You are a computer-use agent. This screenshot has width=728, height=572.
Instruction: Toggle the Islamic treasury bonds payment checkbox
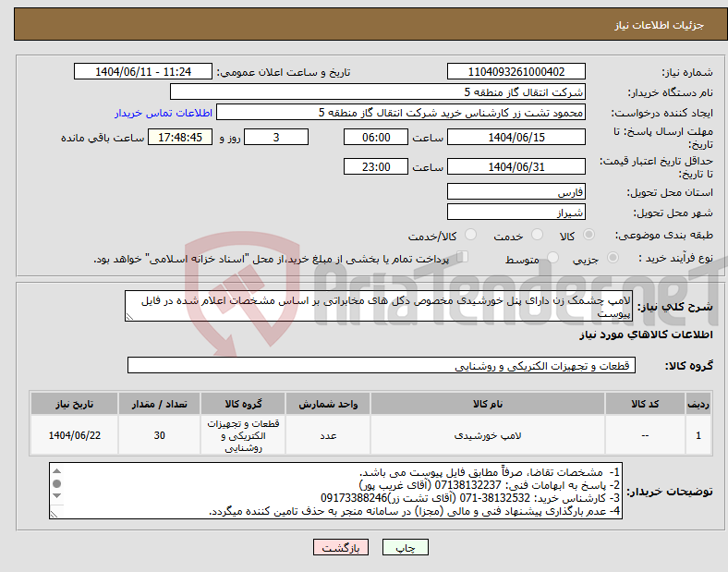463,257
